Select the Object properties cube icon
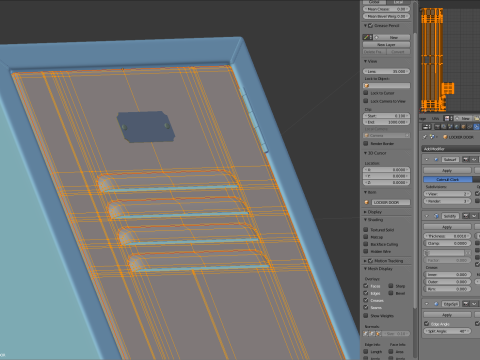Image resolution: width=480 pixels, height=360 pixels. click(463, 127)
